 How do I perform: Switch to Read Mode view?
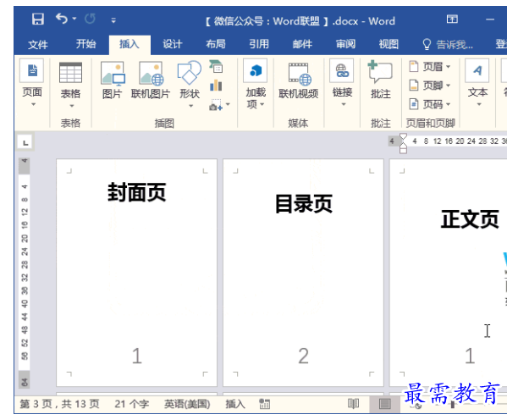(353, 404)
